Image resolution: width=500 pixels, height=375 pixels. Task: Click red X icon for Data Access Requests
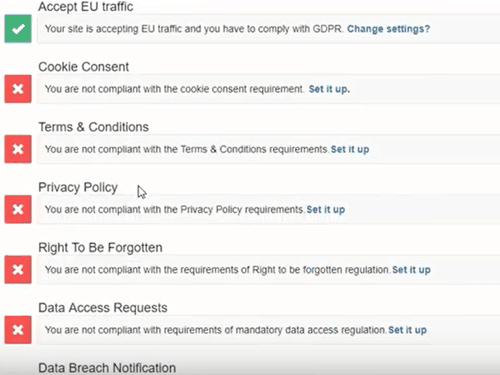pos(18,330)
